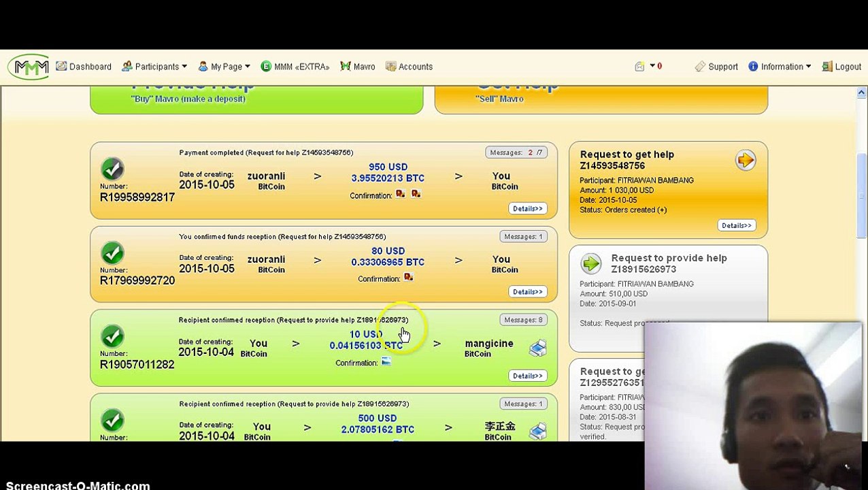The image size is (868, 490).
Task: Click order number R19057011282
Action: 137,365
